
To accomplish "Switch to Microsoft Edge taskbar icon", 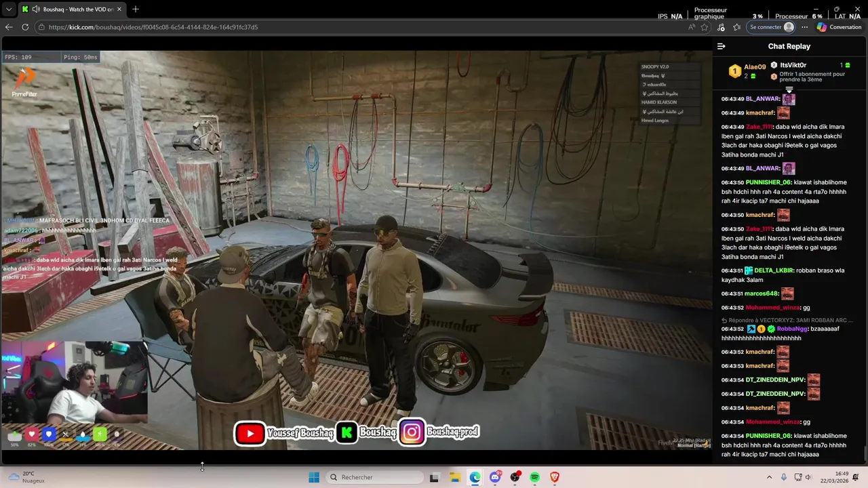I will 475,477.
